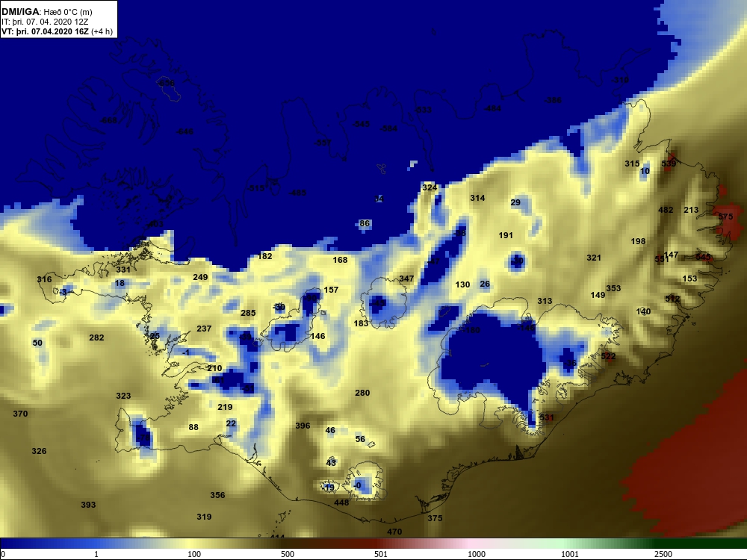Click the map value 393
Viewport: 747px width, 560px height.
pos(89,505)
